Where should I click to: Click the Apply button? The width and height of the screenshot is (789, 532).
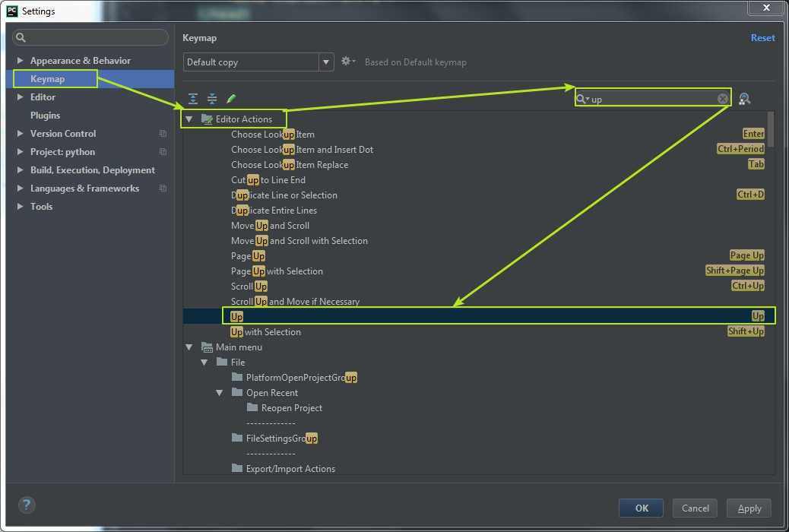pyautogui.click(x=749, y=508)
